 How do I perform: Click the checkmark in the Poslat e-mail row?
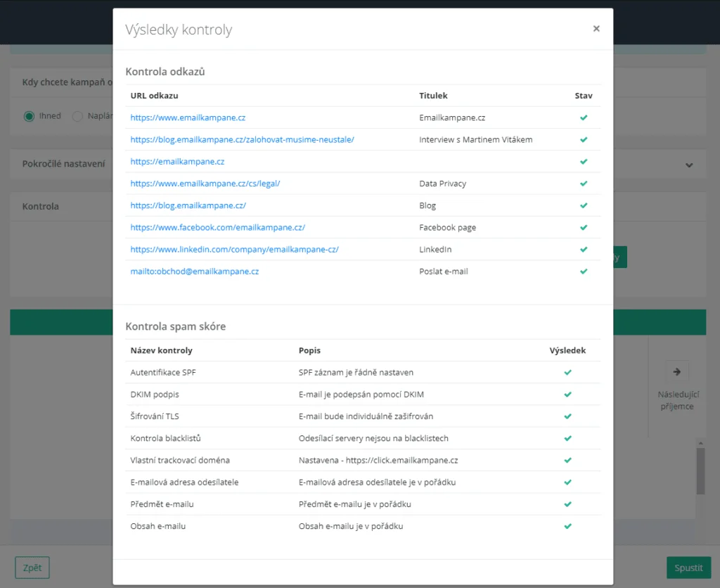click(584, 271)
